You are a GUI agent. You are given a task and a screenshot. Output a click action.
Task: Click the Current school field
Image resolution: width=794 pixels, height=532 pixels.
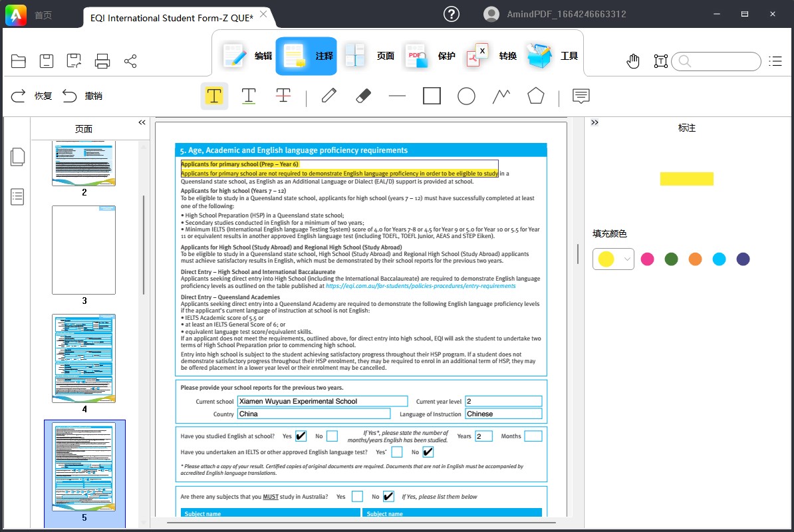[323, 401]
